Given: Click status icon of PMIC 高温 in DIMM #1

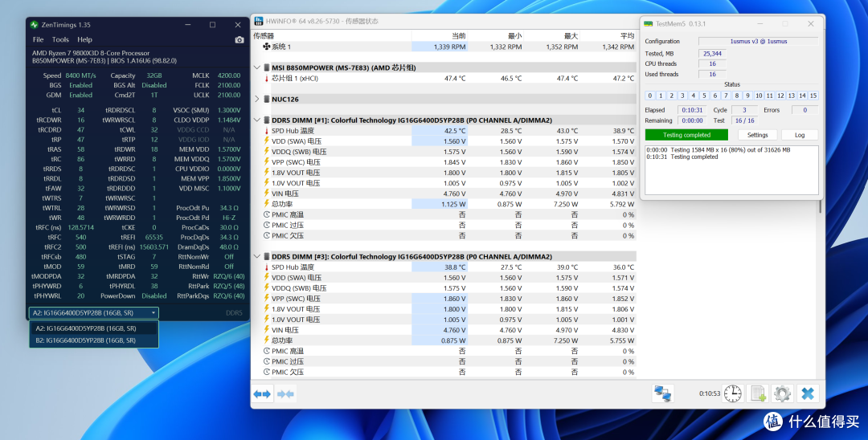Looking at the screenshot, I should tap(266, 215).
